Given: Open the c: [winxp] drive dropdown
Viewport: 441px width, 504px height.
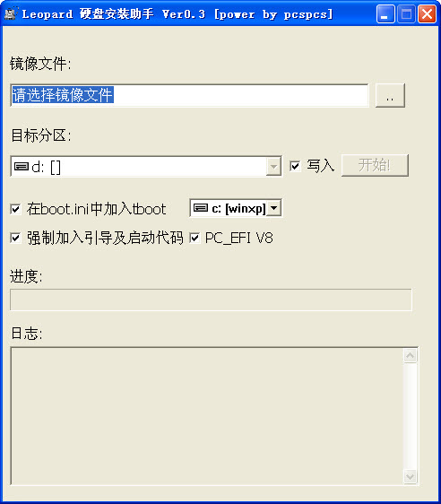Looking at the screenshot, I should pos(274,208).
